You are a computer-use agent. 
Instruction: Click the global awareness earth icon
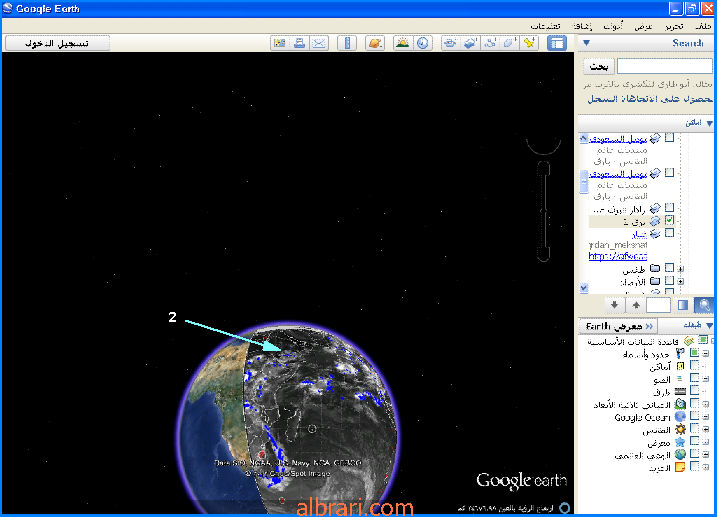coord(680,454)
